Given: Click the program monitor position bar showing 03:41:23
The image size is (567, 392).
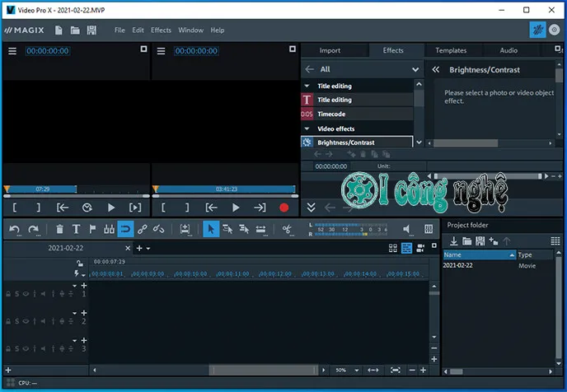Looking at the screenshot, I should click(226, 189).
